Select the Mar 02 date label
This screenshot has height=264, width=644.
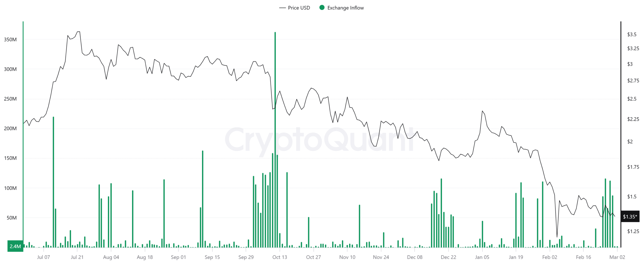617,257
